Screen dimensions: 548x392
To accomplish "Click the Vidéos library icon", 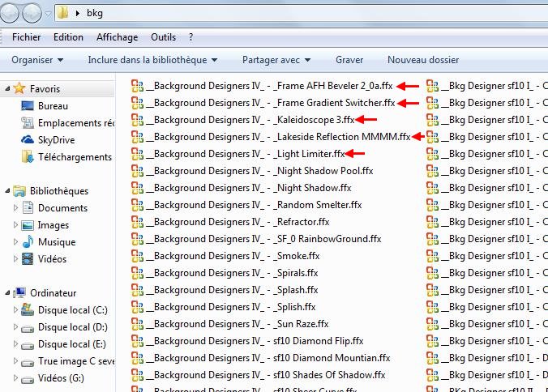I will pyautogui.click(x=28, y=259).
